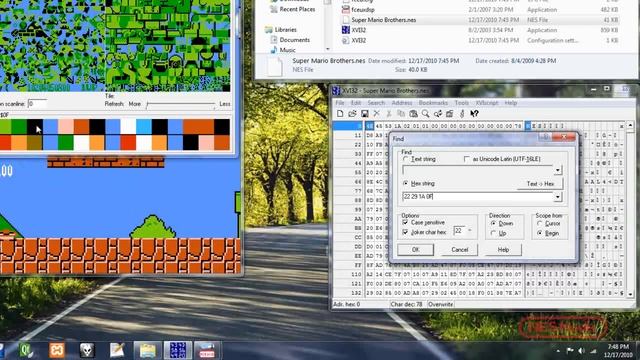Pick the olive-brown palette swatch
The width and height of the screenshot is (640, 360).
pos(34,142)
